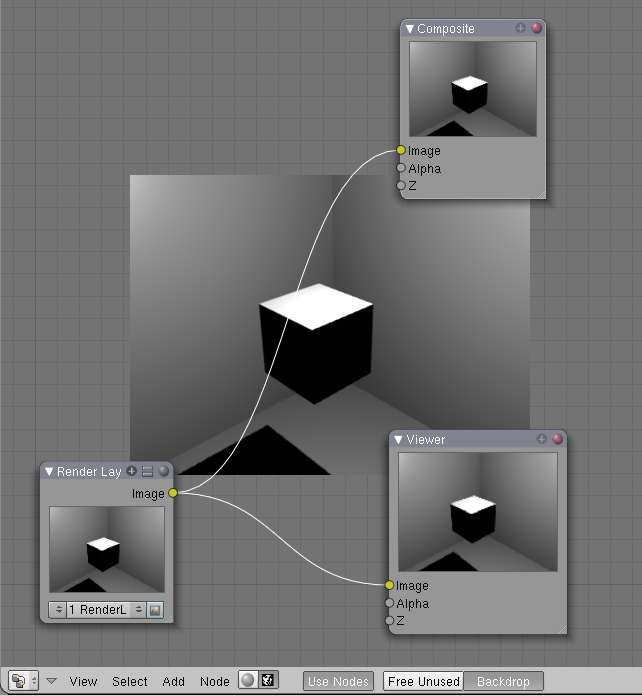Image resolution: width=642 pixels, height=696 pixels.
Task: Collapse the Composite node
Action: (x=409, y=29)
